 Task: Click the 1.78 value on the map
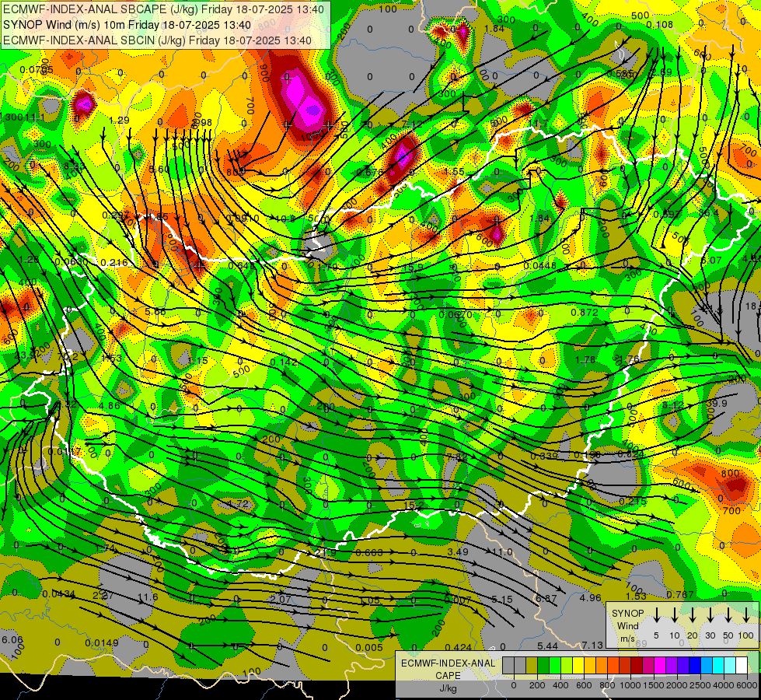click(x=585, y=360)
